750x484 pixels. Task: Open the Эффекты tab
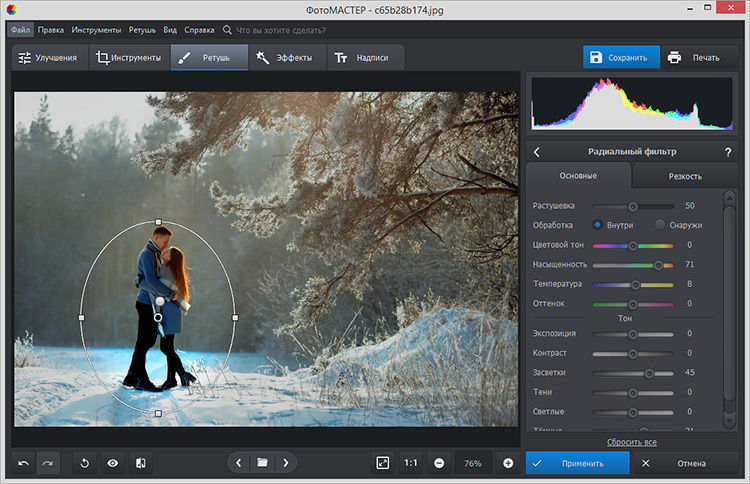[284, 57]
